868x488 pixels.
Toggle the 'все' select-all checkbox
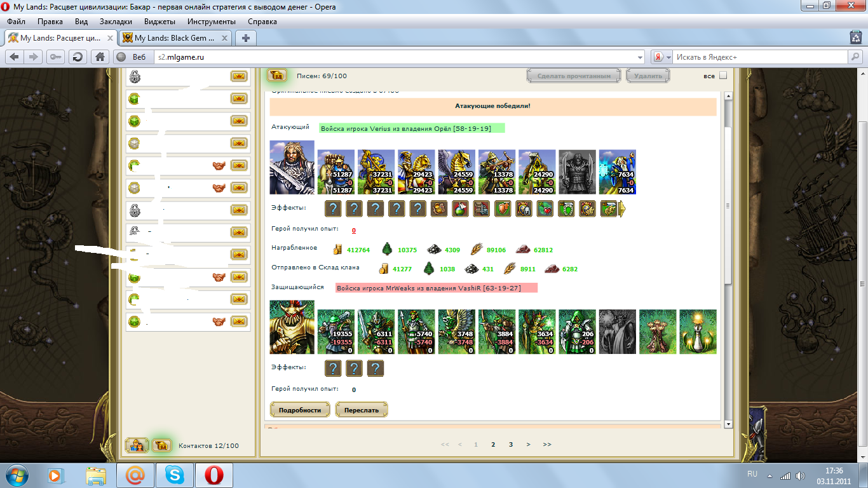pyautogui.click(x=722, y=76)
